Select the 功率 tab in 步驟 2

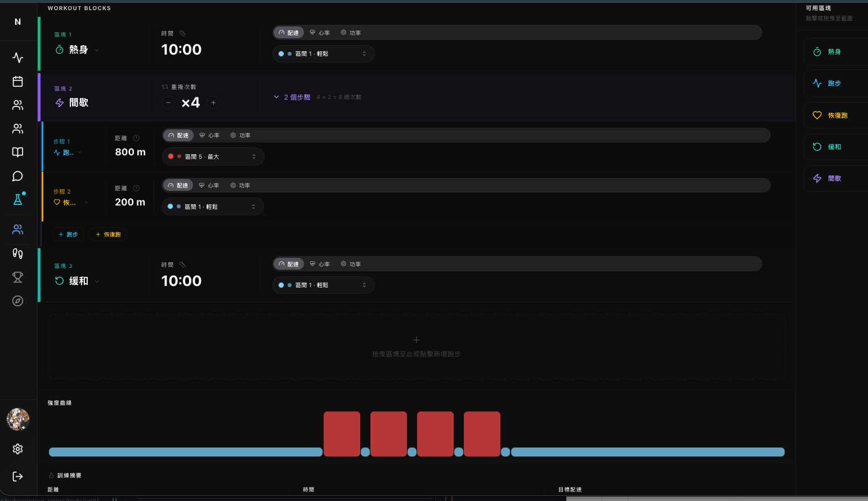point(240,185)
